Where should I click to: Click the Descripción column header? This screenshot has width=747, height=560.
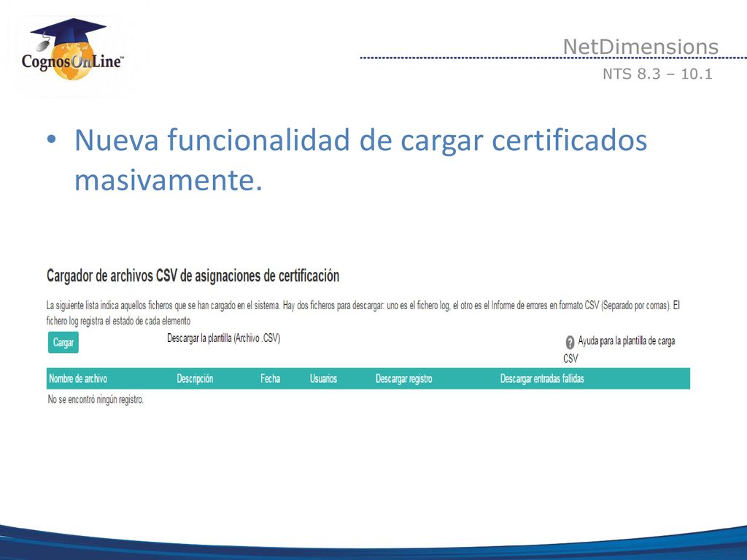[x=195, y=378]
